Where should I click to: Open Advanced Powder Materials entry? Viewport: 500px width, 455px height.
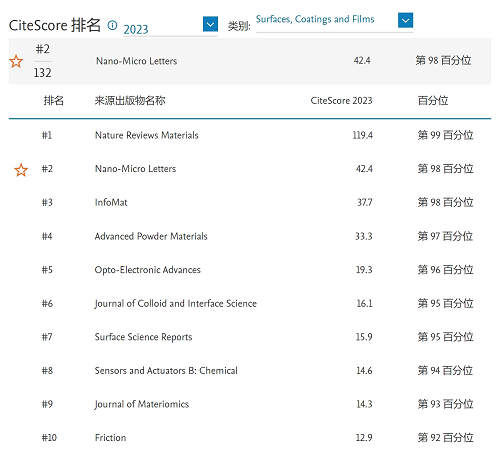tap(151, 236)
